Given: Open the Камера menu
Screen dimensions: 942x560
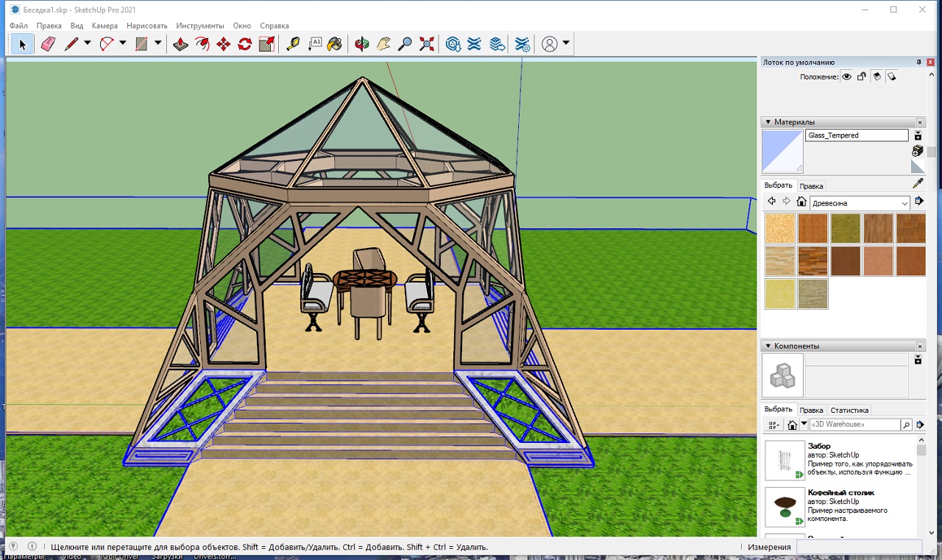Looking at the screenshot, I should [105, 26].
